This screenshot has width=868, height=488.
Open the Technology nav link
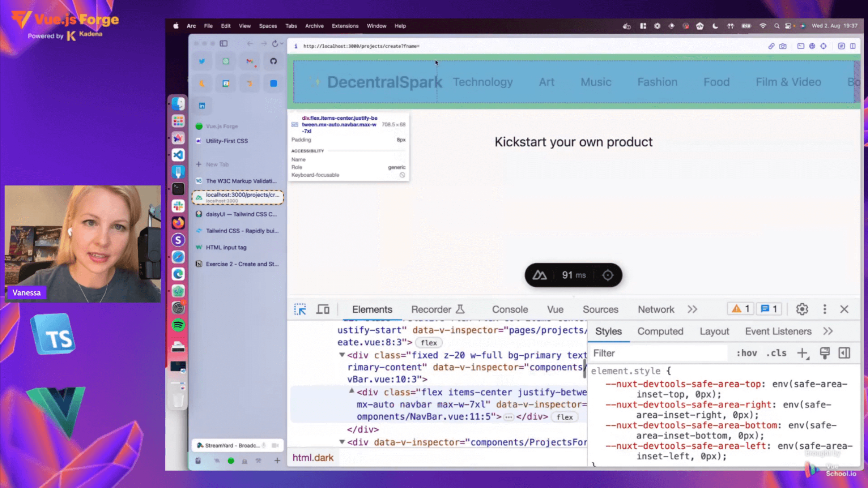coord(482,82)
